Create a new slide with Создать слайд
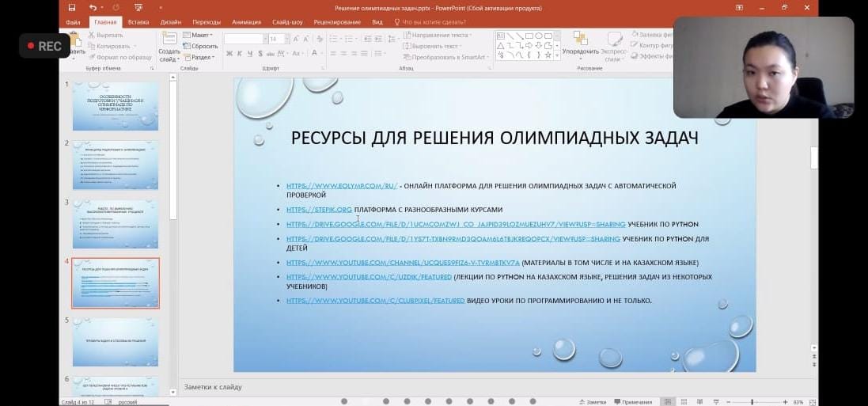The image size is (868, 406). click(169, 47)
